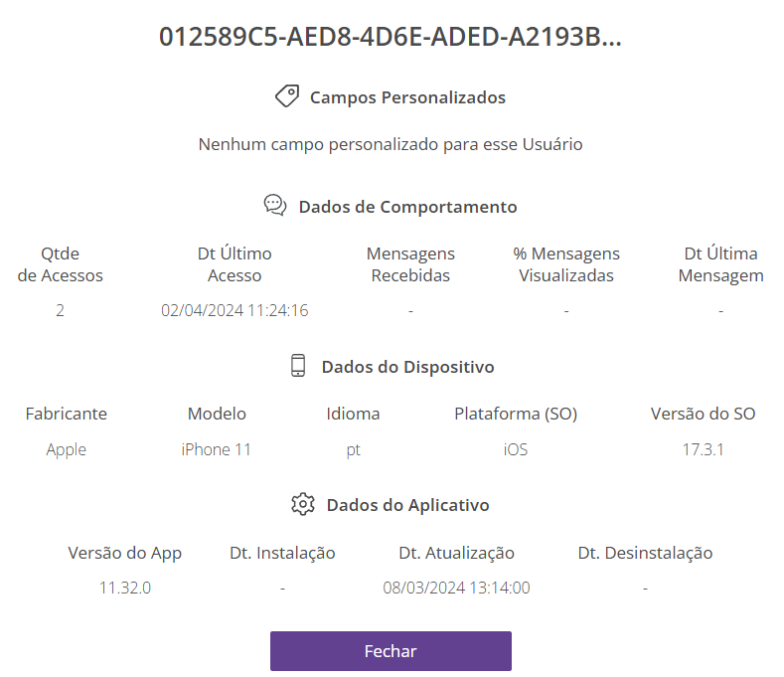This screenshot has width=784, height=677.
Task: Click the Dados do Dispositivo heading text
Action: click(x=407, y=367)
